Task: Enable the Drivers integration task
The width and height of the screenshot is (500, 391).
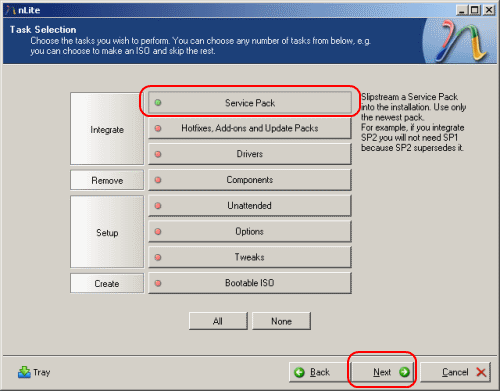Action: click(250, 154)
